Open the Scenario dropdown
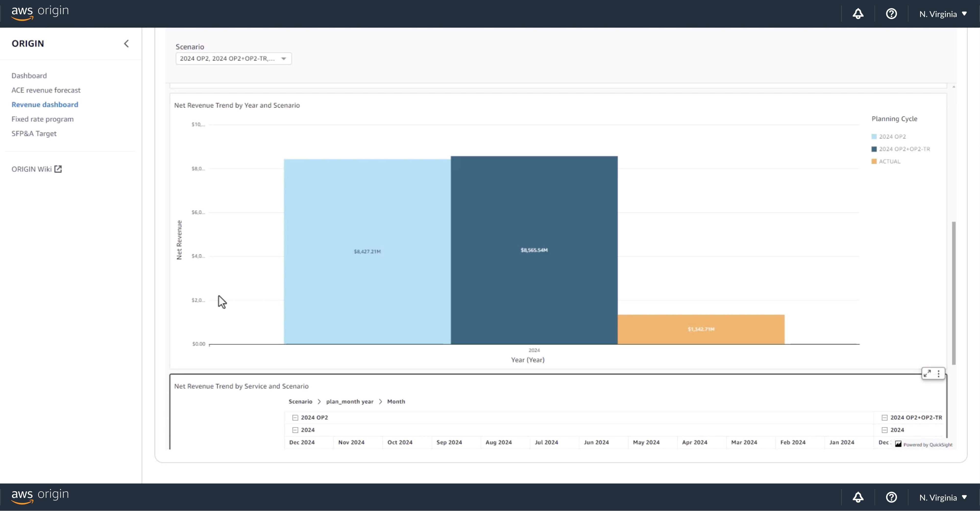The width and height of the screenshot is (980, 511). [233, 59]
